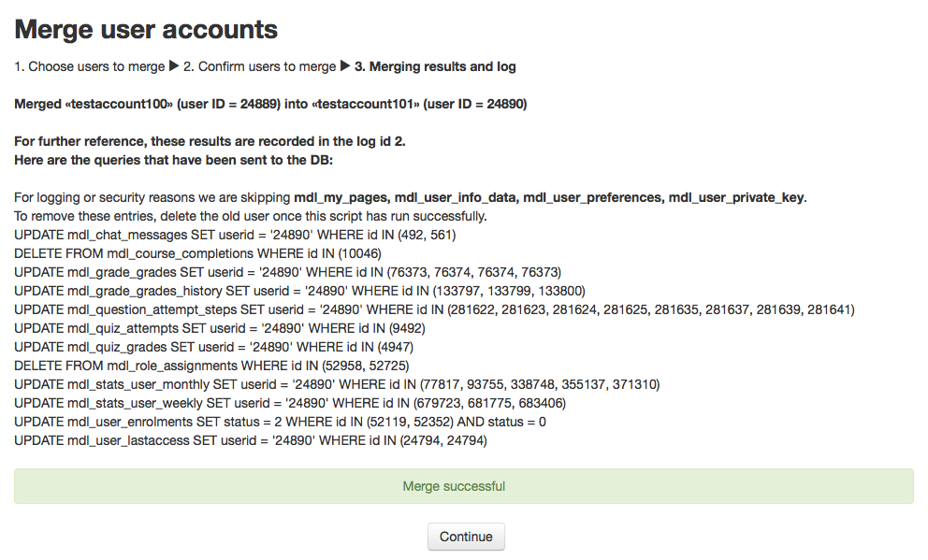Click step '3. Merging results and log'
The height and width of the screenshot is (560, 928).
click(x=435, y=66)
